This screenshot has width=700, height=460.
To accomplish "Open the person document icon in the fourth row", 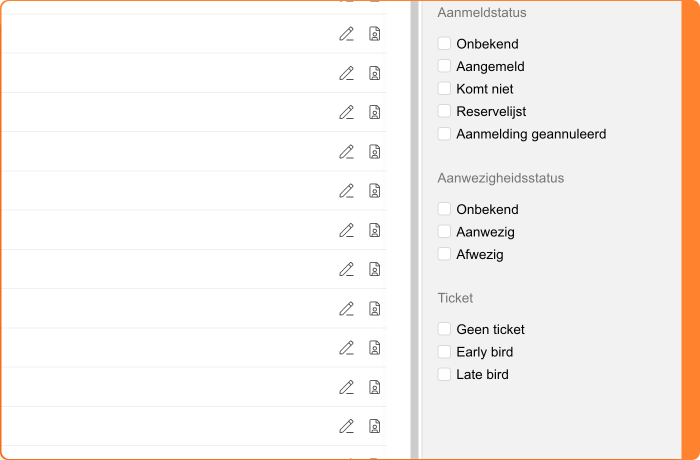I will click(x=375, y=152).
